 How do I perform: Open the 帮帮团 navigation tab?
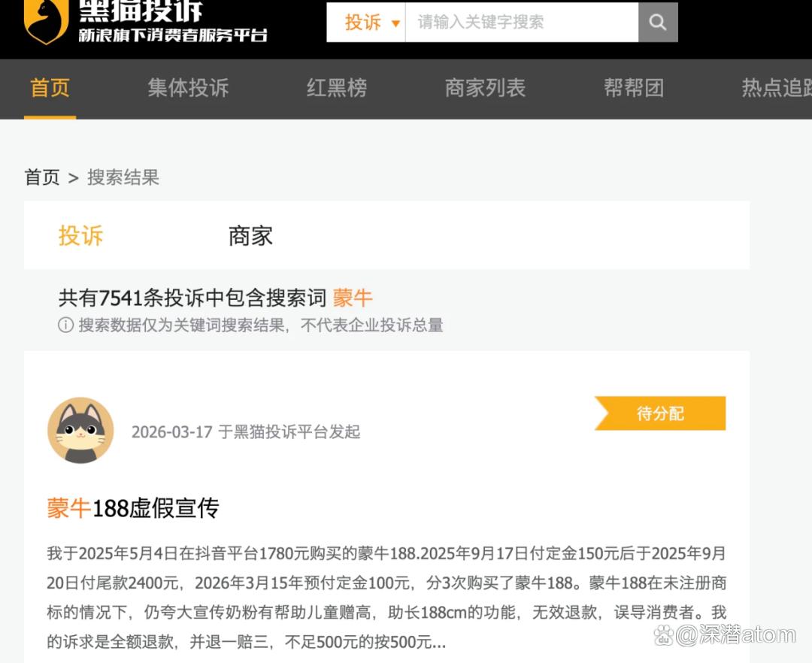pos(634,88)
